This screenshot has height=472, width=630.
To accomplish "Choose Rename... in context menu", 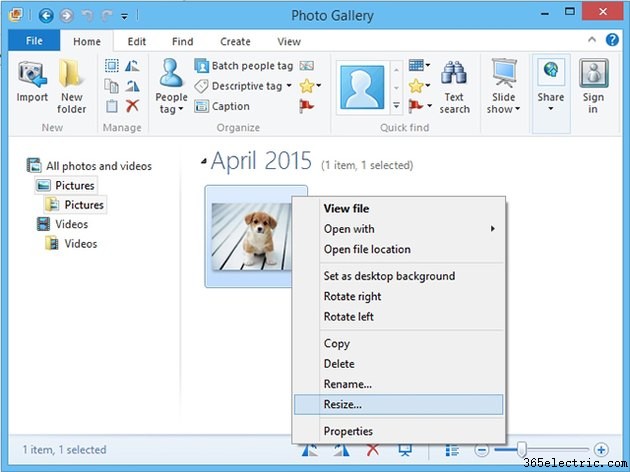I will click(x=399, y=384).
